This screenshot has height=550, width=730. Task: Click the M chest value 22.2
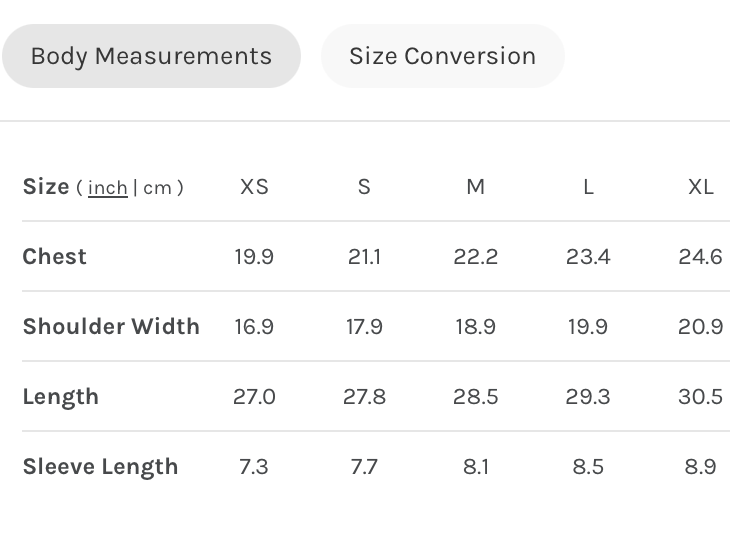coord(475,257)
